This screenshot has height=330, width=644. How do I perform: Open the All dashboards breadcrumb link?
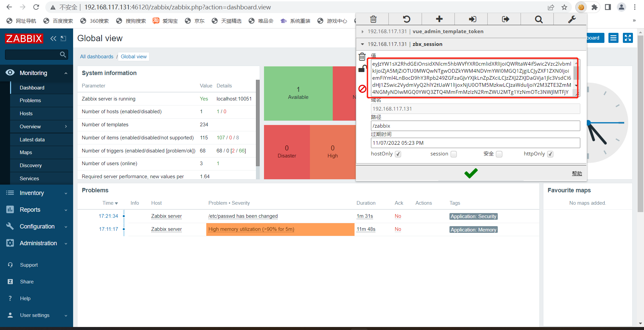[96, 56]
